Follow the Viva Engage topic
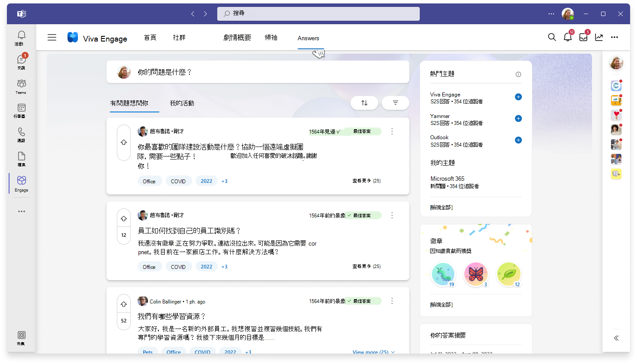The width and height of the screenshot is (637, 364). (x=518, y=97)
